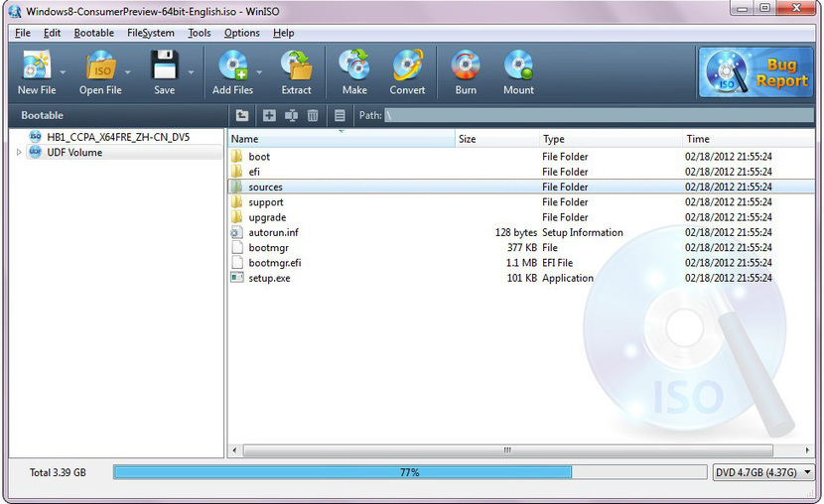Select the sources folder in file list
824x504 pixels.
265,187
